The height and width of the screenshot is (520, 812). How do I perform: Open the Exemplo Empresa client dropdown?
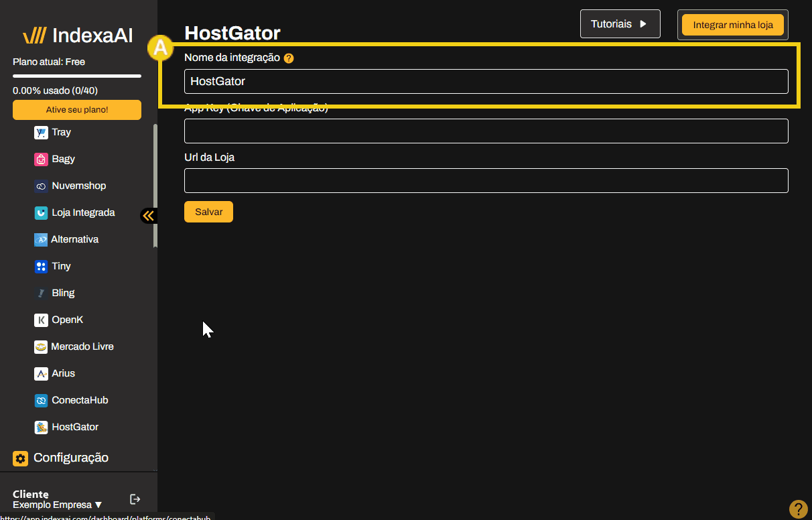click(58, 505)
